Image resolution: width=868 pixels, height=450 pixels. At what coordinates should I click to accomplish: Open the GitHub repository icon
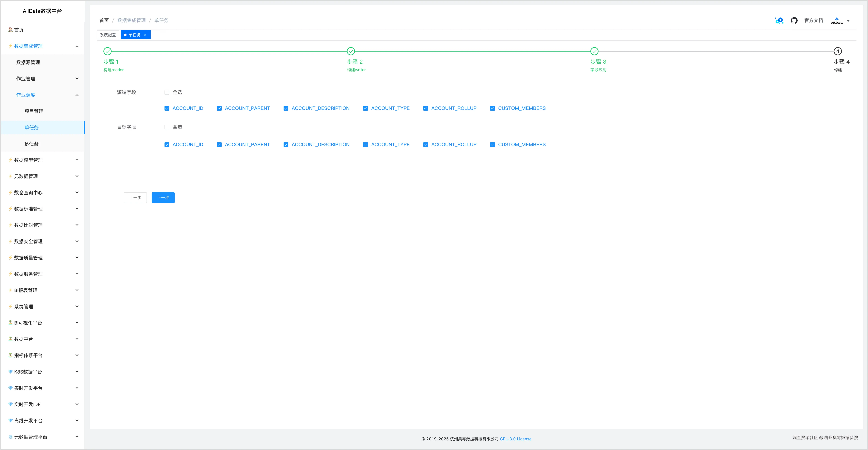(794, 21)
